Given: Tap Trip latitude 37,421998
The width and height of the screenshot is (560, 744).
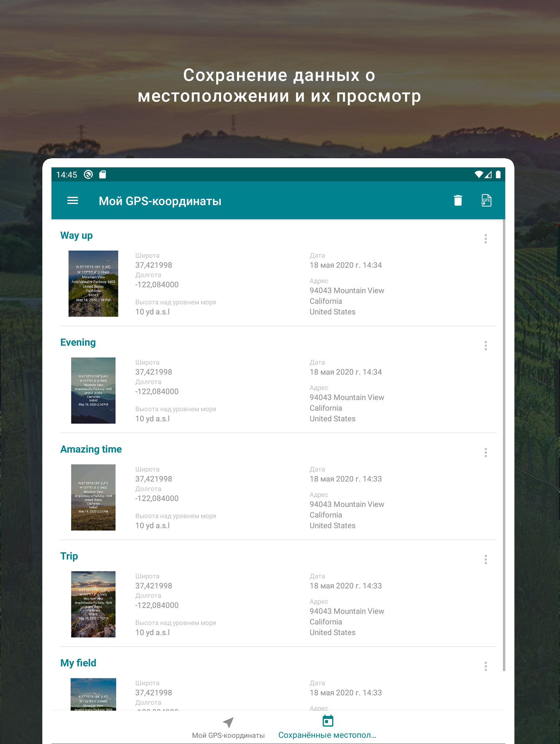Looking at the screenshot, I should point(153,586).
